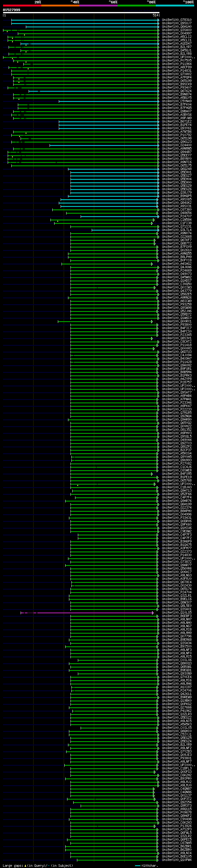The width and height of the screenshot is (197, 868).
Task: Click the UniRef100_B4FIC7 label
Action: 177,328
